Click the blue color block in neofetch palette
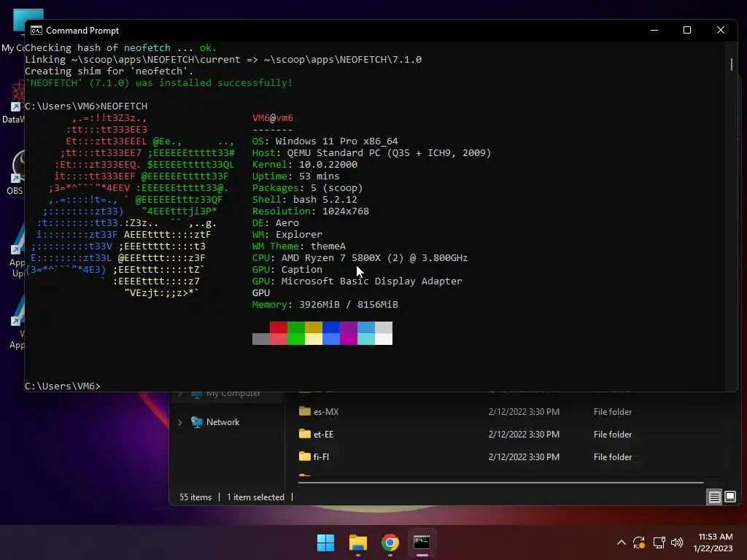 [331, 327]
